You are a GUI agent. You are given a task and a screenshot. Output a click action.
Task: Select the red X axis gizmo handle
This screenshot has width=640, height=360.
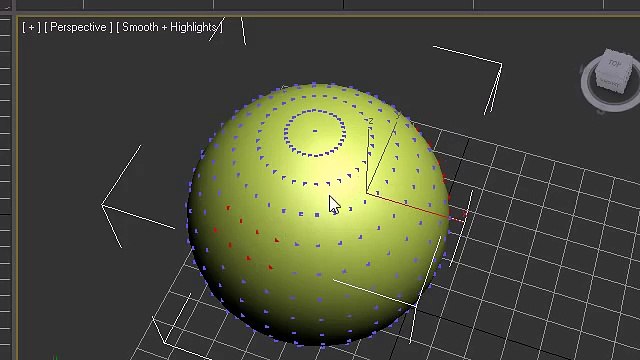point(416,206)
